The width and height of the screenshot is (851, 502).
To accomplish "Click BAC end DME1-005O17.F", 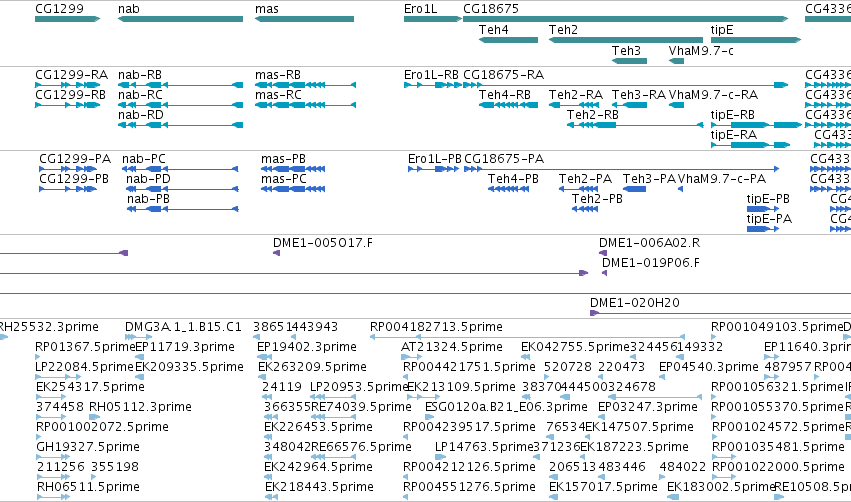I will 323,243.
